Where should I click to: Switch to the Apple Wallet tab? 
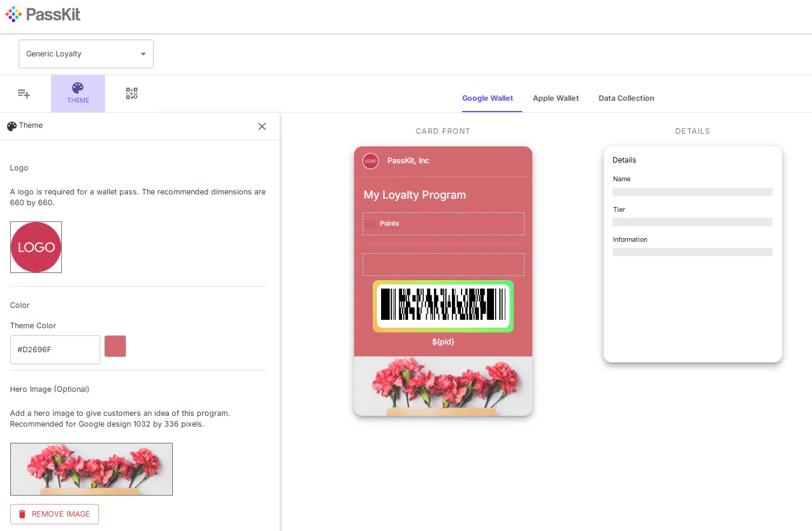556,98
